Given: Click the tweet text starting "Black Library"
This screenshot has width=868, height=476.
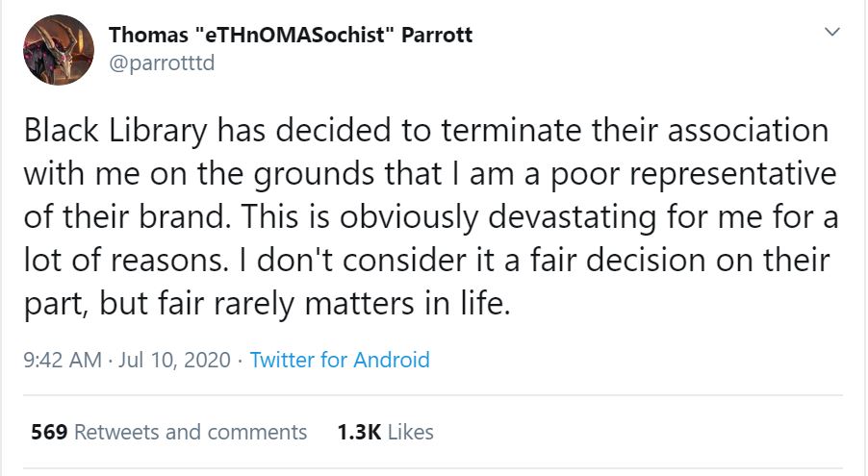Looking at the screenshot, I should click(x=423, y=217).
